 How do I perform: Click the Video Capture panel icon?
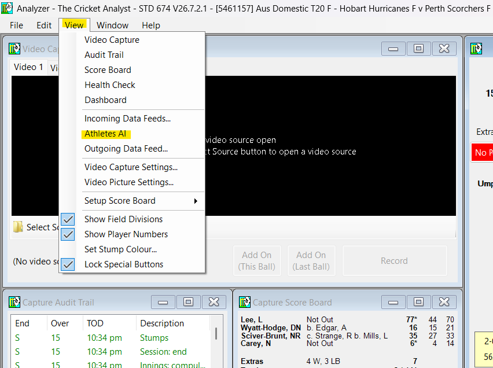coord(14,49)
